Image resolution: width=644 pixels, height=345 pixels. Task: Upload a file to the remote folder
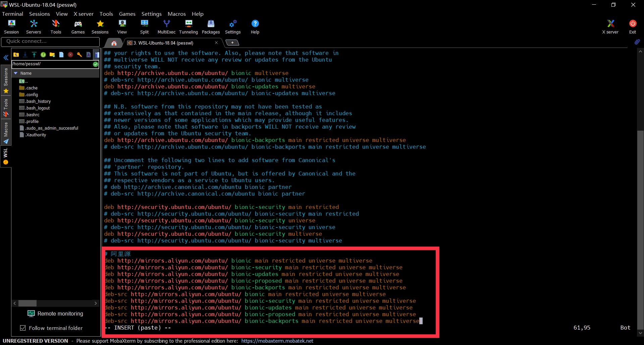tap(34, 54)
